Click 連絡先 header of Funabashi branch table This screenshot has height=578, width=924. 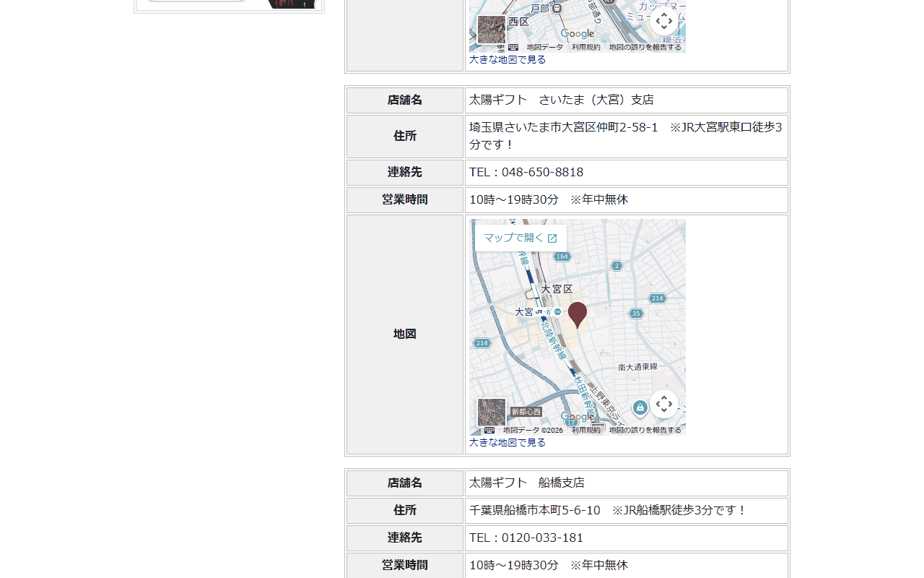click(x=405, y=538)
